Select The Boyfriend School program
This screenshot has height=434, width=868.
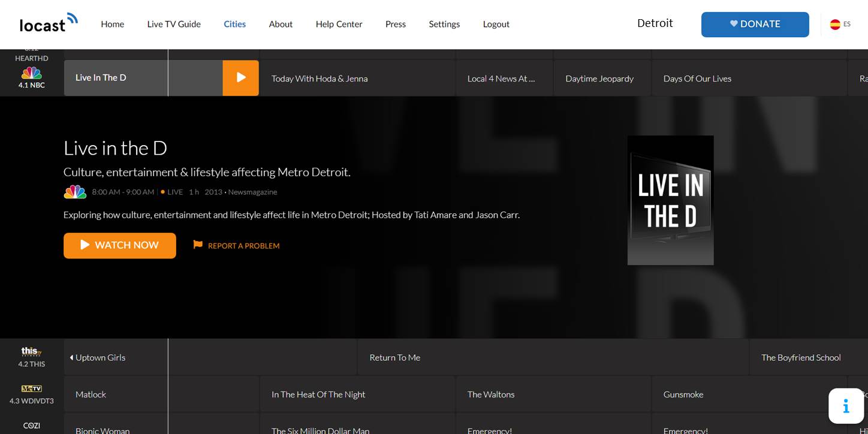point(809,357)
